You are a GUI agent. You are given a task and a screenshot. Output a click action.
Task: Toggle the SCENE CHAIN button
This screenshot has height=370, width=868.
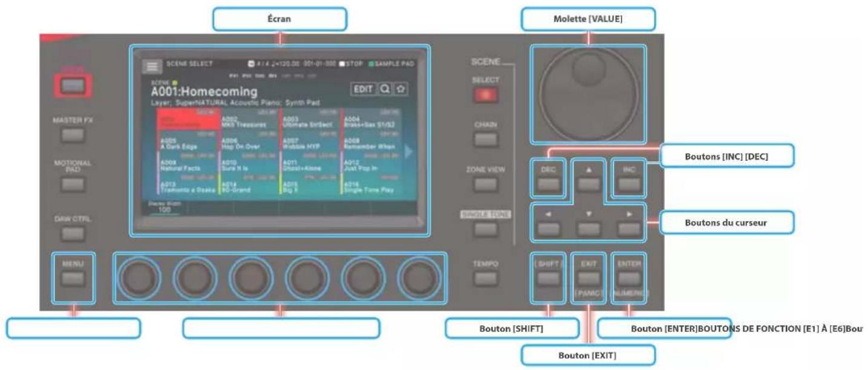coord(486,140)
